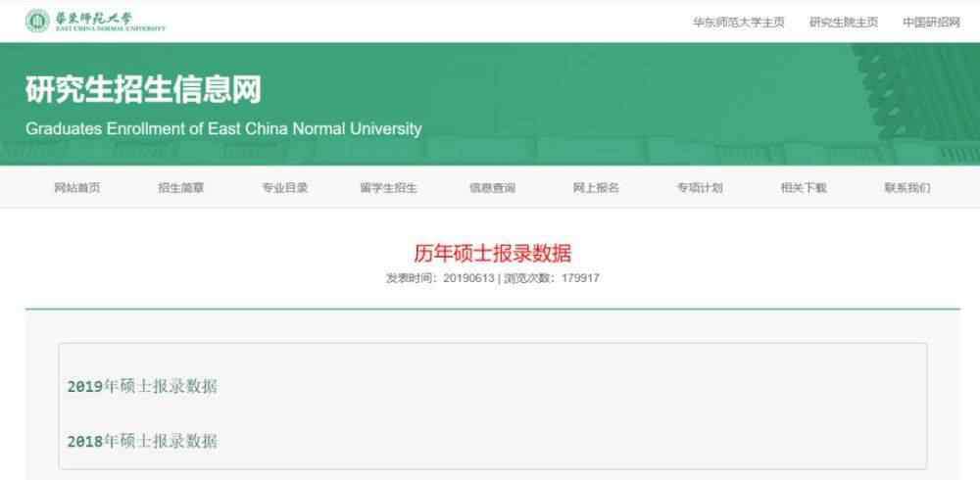The image size is (980, 480).
Task: Open 信息查询 menu item
Action: pos(493,187)
